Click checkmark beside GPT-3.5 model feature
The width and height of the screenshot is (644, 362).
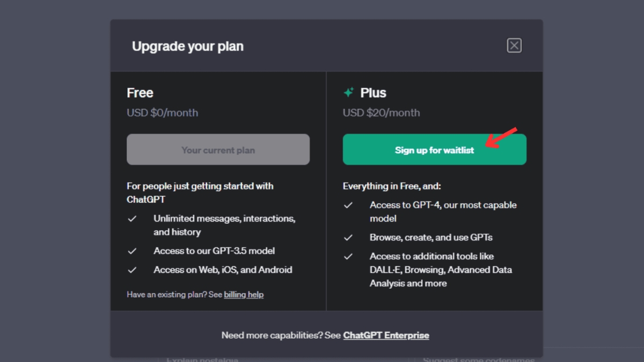(x=132, y=251)
